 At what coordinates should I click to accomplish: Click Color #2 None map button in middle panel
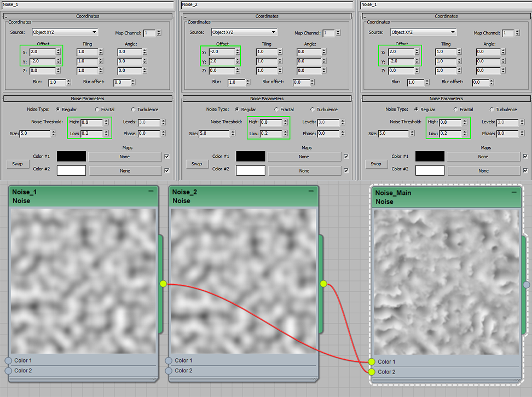pyautogui.click(x=304, y=171)
